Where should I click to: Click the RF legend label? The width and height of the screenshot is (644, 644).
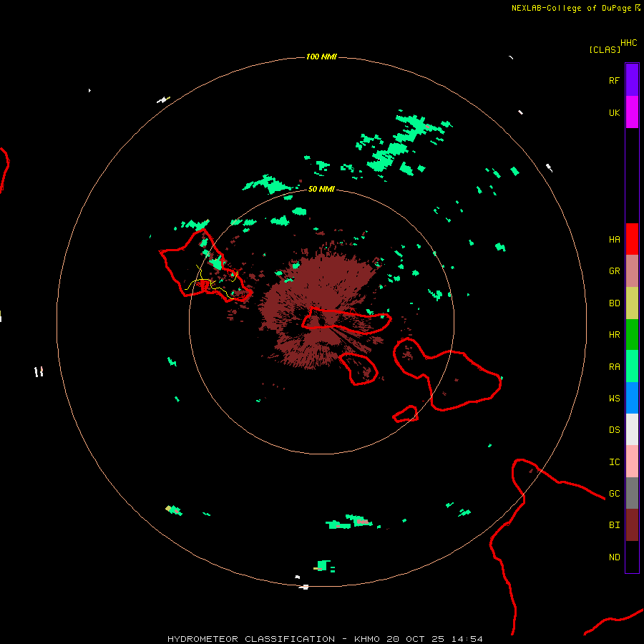(614, 80)
